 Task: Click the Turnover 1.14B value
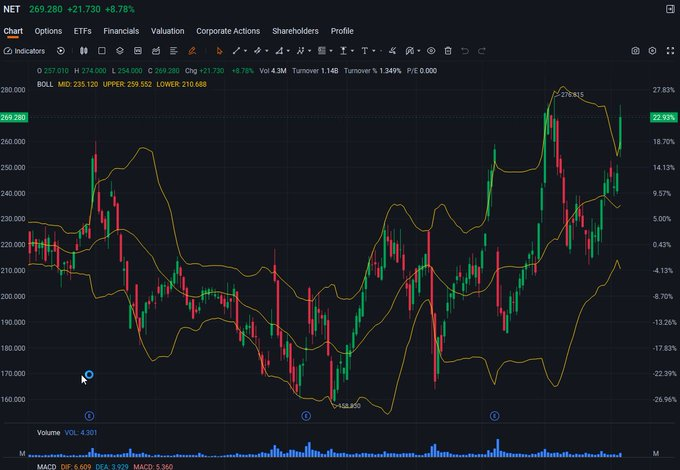pos(315,71)
